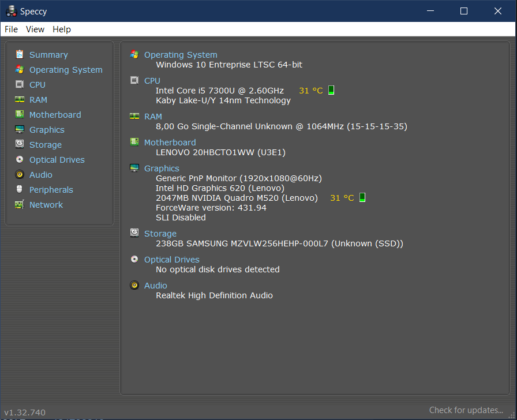517x420 pixels.
Task: Click the Storage heading link in summary
Action: [x=160, y=234]
